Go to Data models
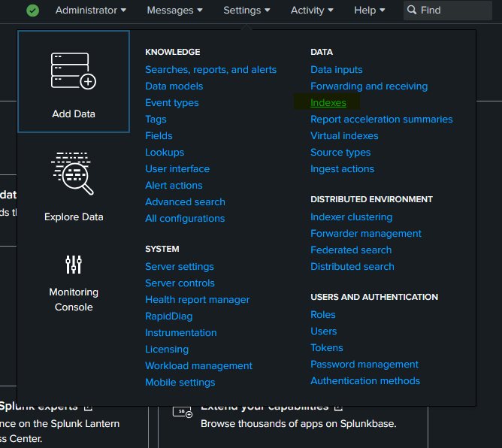This screenshot has width=502, height=448. click(174, 86)
